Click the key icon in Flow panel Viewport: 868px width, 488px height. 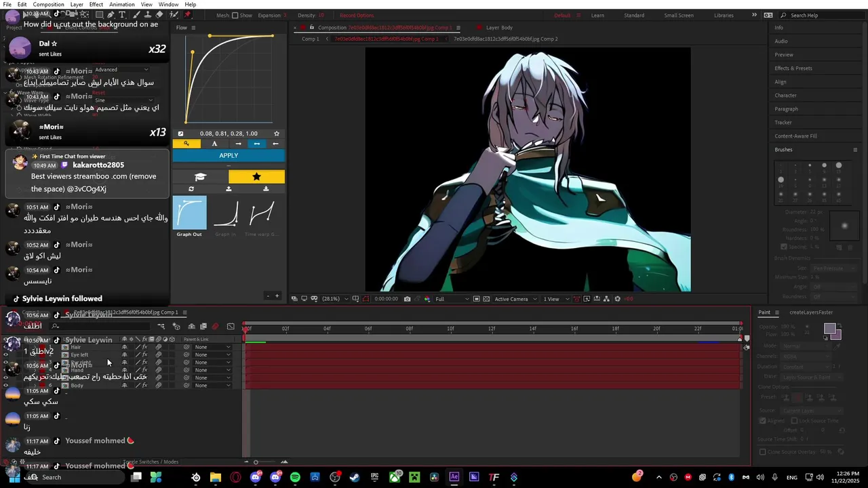[x=186, y=144]
